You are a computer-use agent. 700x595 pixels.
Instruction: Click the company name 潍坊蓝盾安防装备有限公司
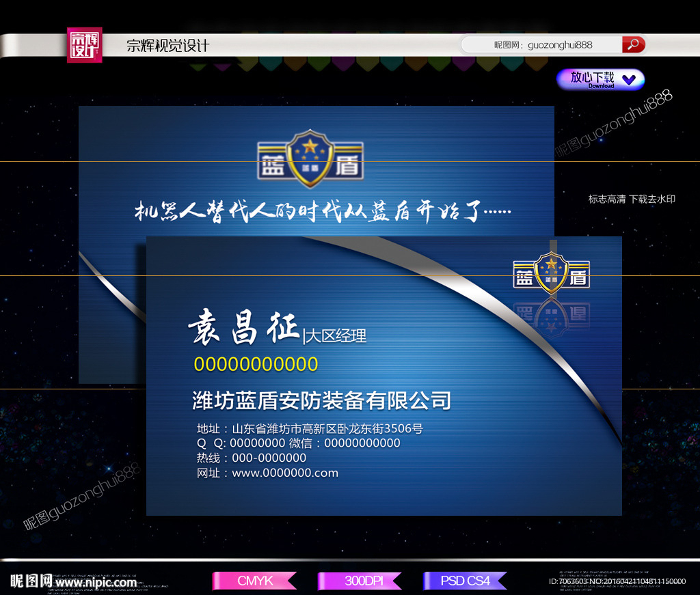tap(321, 400)
